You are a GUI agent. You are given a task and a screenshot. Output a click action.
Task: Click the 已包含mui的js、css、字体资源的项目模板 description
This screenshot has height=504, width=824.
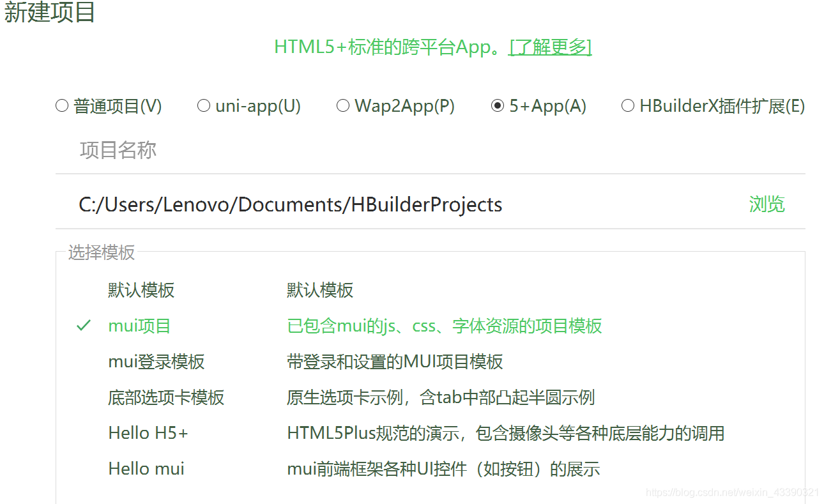(x=445, y=326)
